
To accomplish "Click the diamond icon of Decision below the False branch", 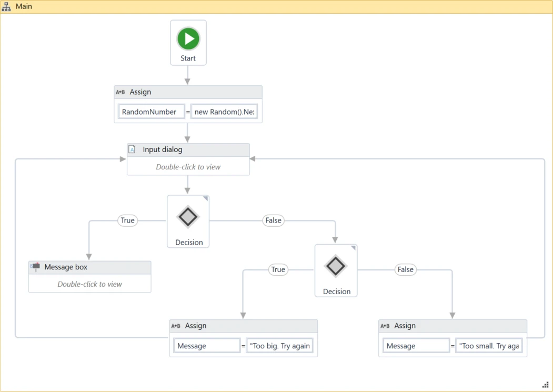I will pyautogui.click(x=336, y=265).
